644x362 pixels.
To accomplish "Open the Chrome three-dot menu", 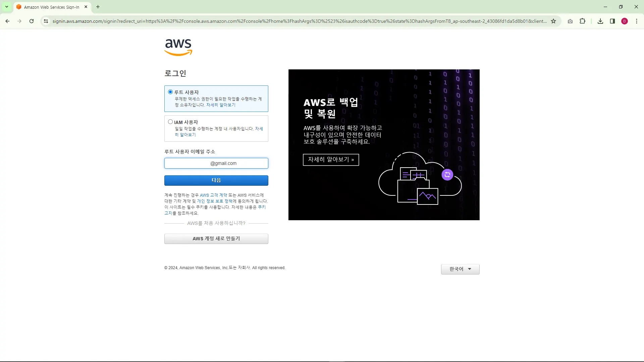I will tap(637, 21).
